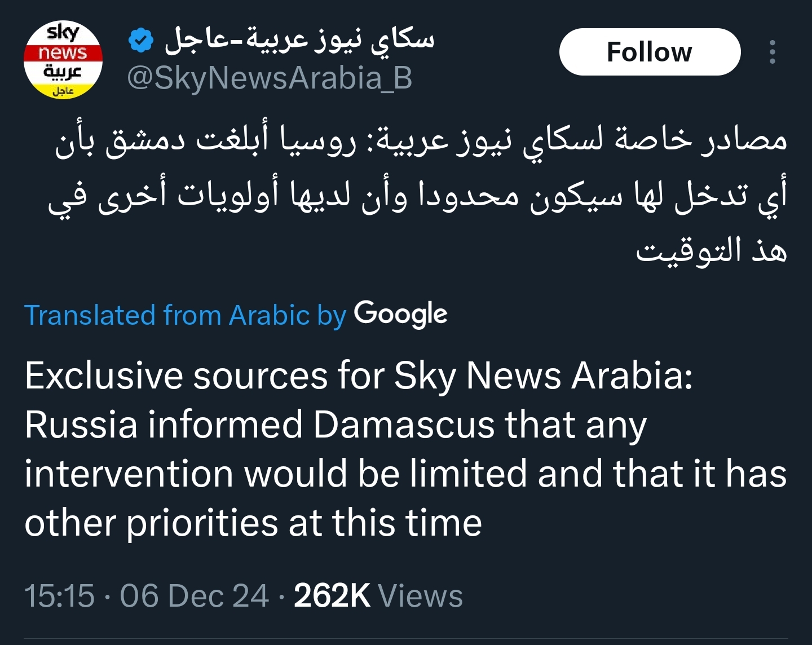The width and height of the screenshot is (812, 645).
Task: Click the second line of Arabic text
Action: pos(417,195)
